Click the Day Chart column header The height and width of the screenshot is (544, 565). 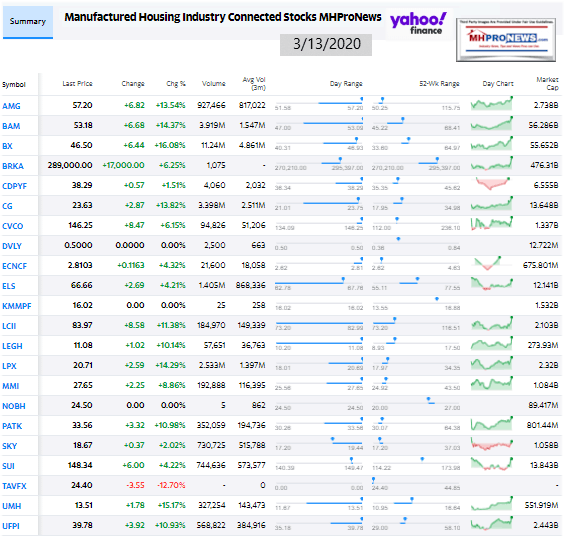pyautogui.click(x=498, y=84)
